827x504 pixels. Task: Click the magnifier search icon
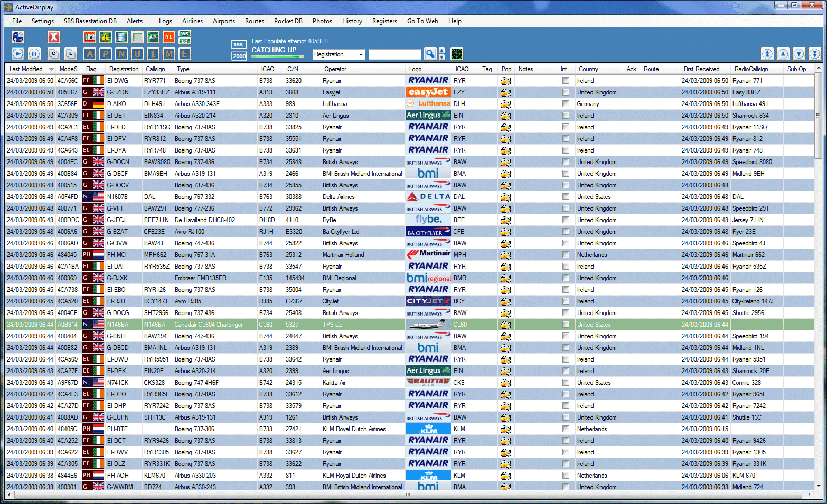430,54
